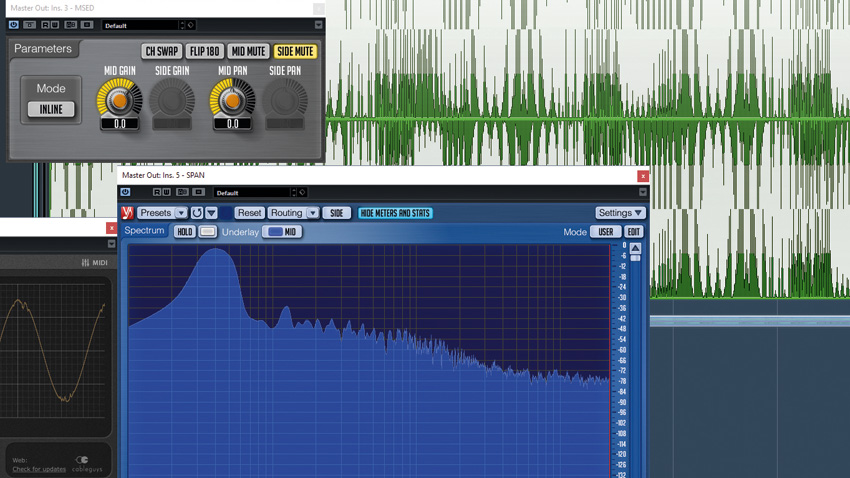850x478 pixels.
Task: Enable Read automation in the MSED window
Action: pyautogui.click(x=46, y=25)
